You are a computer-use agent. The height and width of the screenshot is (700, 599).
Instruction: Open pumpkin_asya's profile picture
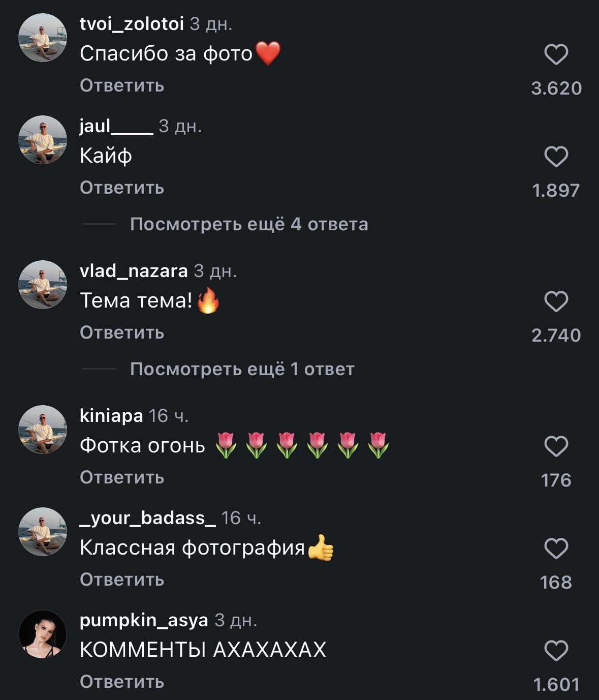(x=43, y=634)
